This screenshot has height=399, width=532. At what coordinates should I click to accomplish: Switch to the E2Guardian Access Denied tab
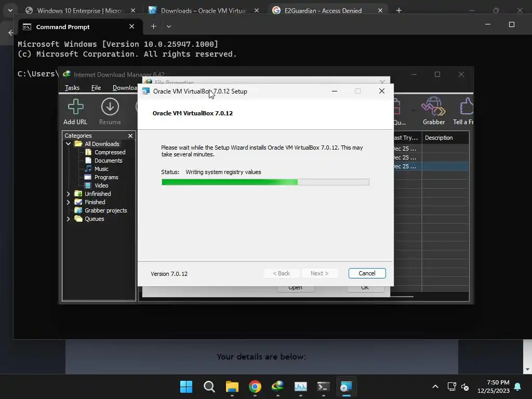pos(322,10)
